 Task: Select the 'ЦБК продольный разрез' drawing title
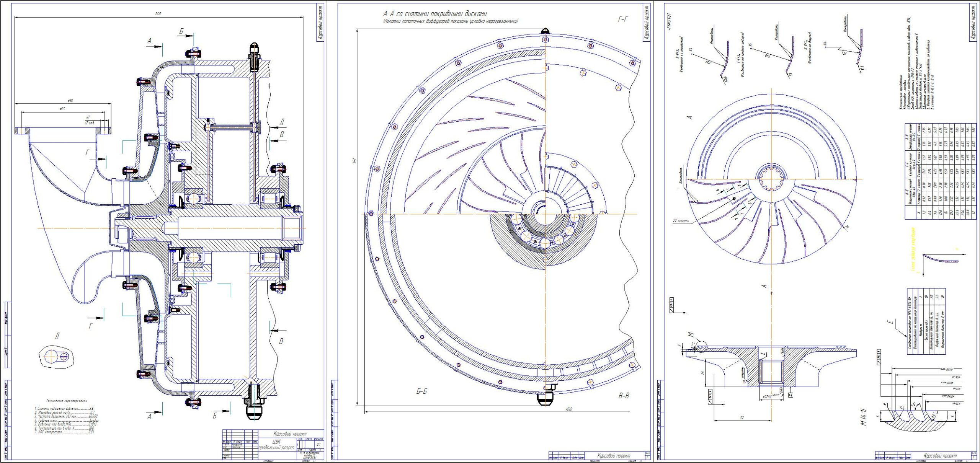[x=276, y=444]
